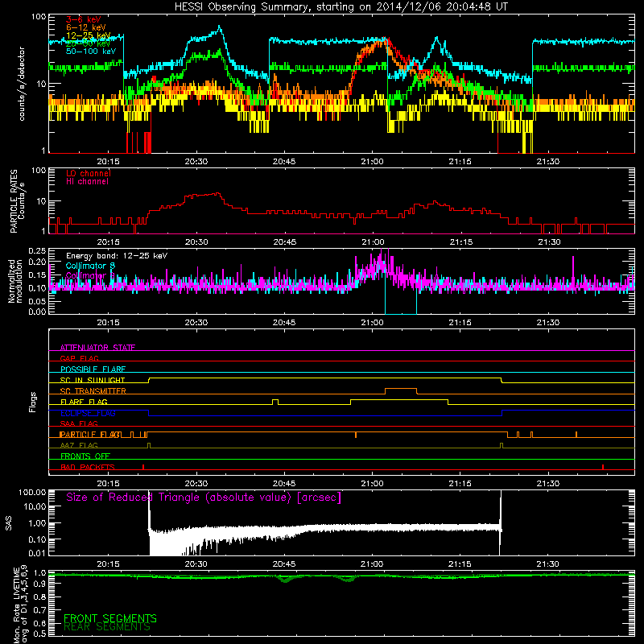Click the SAA FLAG label

click(x=79, y=423)
